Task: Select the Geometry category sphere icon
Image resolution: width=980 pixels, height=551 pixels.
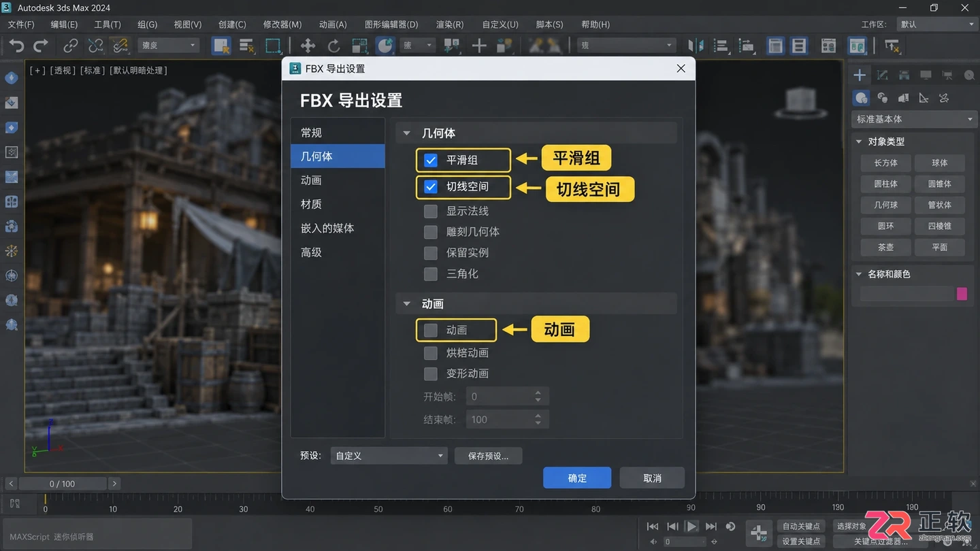Action: pos(862,98)
